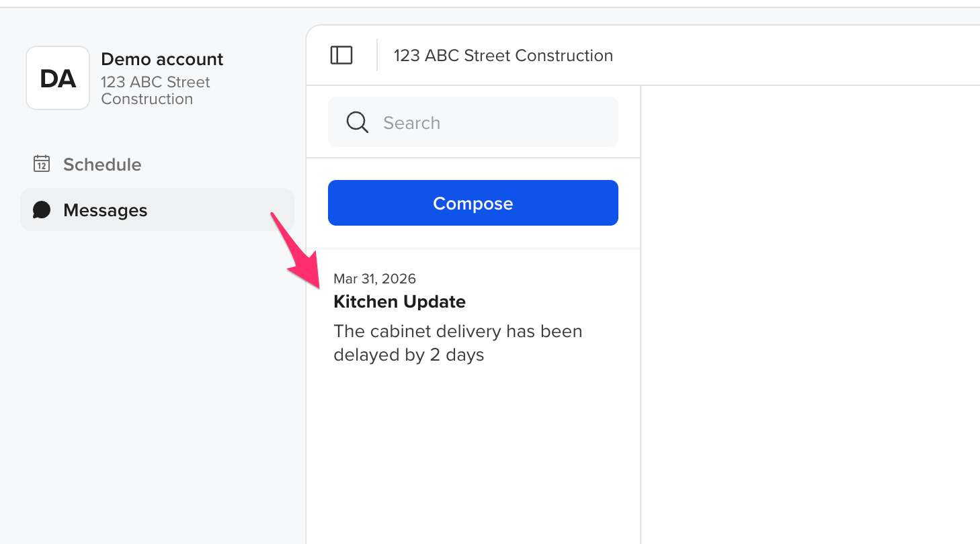Click the empty message detail pane
The image size is (980, 544).
pyautogui.click(x=811, y=314)
